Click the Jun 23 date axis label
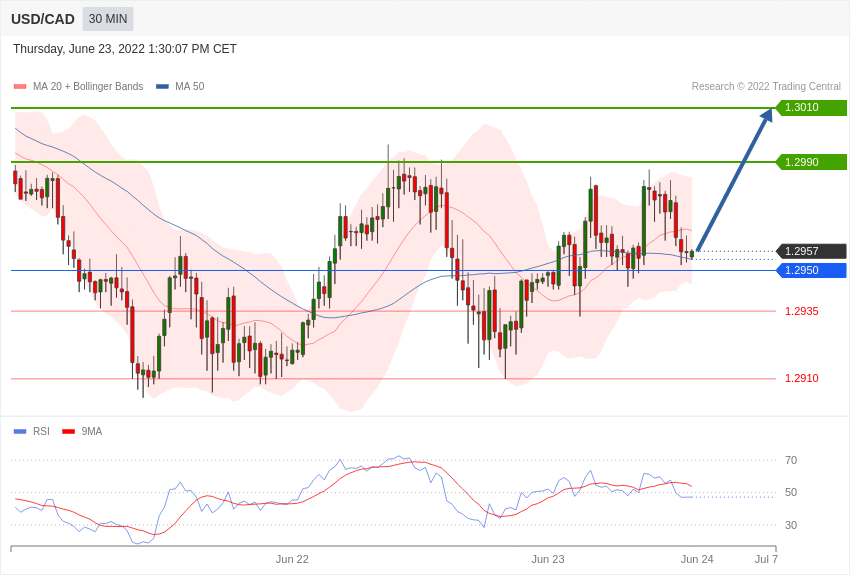This screenshot has width=850, height=576. pyautogui.click(x=548, y=559)
